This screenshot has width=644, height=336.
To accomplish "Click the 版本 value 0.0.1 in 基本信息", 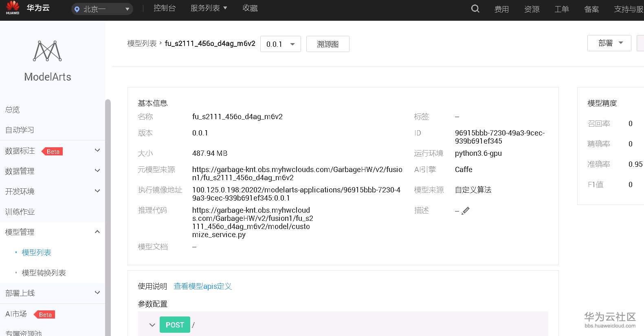I will pos(200,133).
